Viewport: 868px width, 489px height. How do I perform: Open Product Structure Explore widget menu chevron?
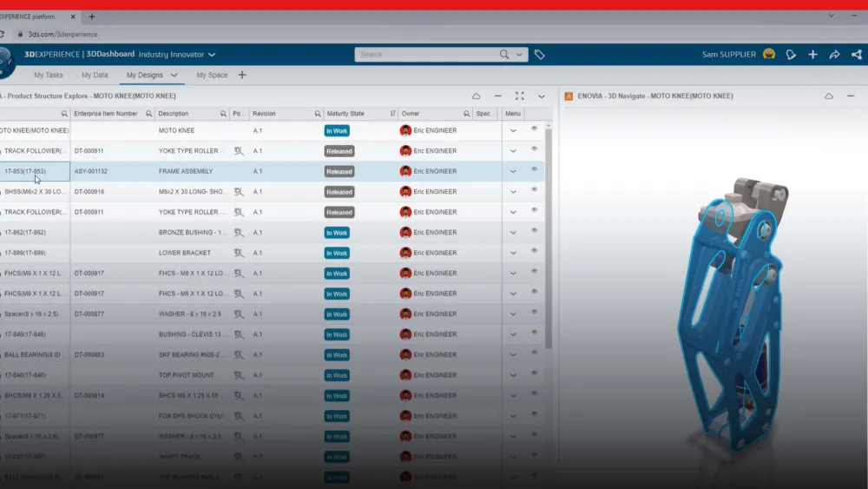pos(542,96)
